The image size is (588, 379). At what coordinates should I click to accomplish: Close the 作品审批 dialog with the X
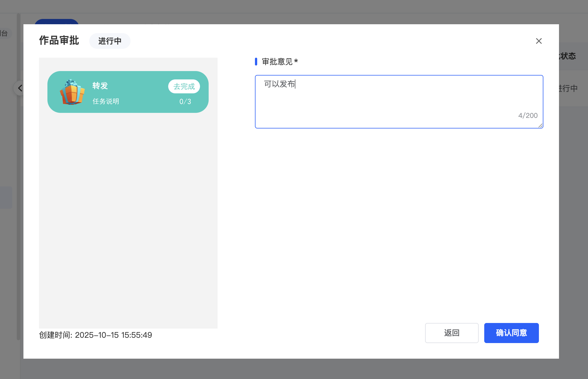pos(539,41)
